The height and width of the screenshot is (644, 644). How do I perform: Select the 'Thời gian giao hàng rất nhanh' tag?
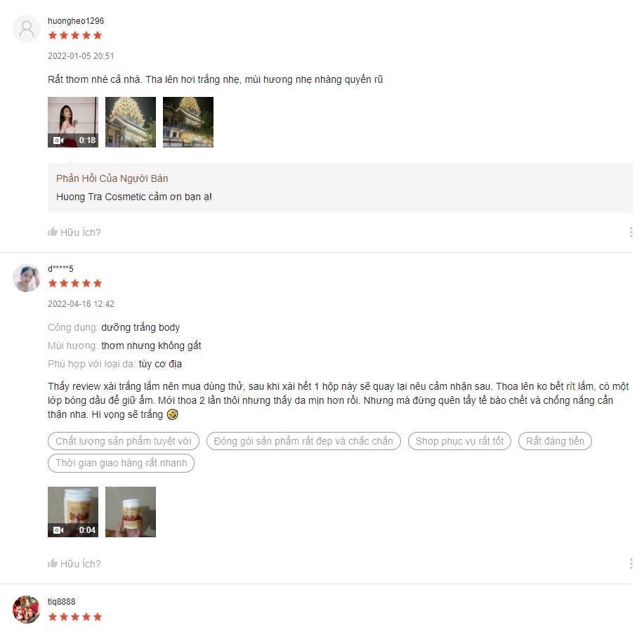pyautogui.click(x=121, y=463)
